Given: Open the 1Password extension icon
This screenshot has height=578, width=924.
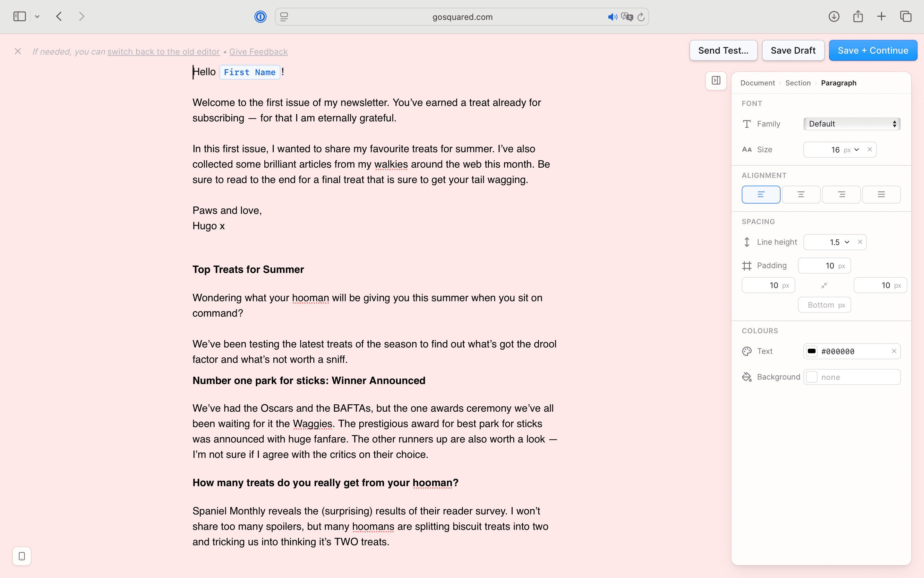Looking at the screenshot, I should (261, 17).
